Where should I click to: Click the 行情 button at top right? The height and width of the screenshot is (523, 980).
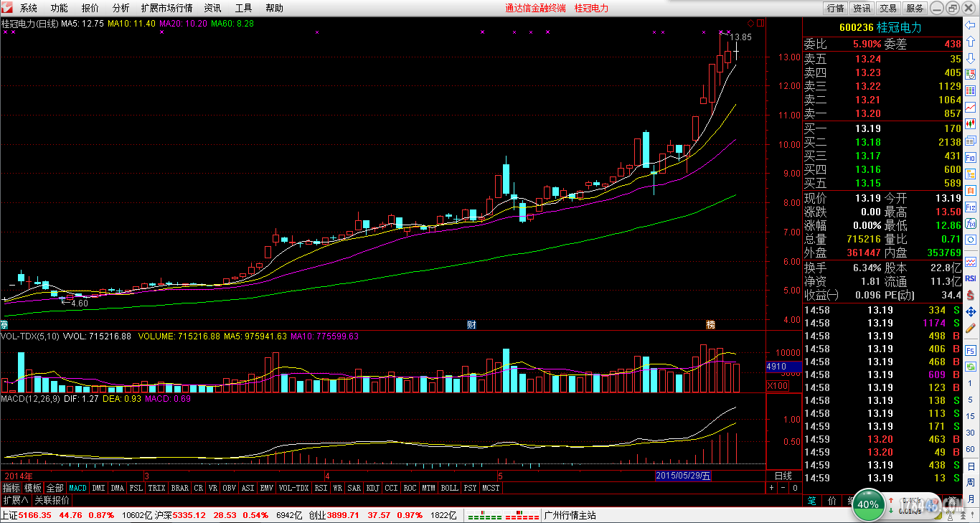835,8
